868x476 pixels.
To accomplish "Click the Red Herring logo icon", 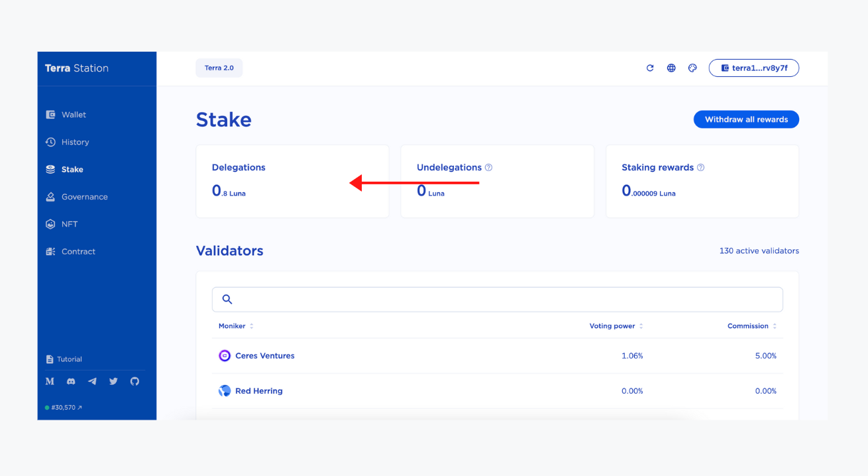I will pyautogui.click(x=225, y=391).
